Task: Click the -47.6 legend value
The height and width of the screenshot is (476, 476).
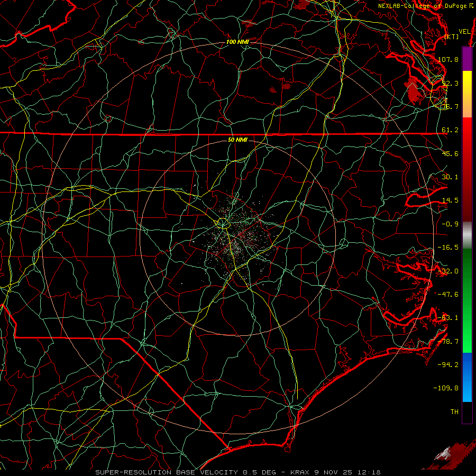Action: [x=448, y=295]
